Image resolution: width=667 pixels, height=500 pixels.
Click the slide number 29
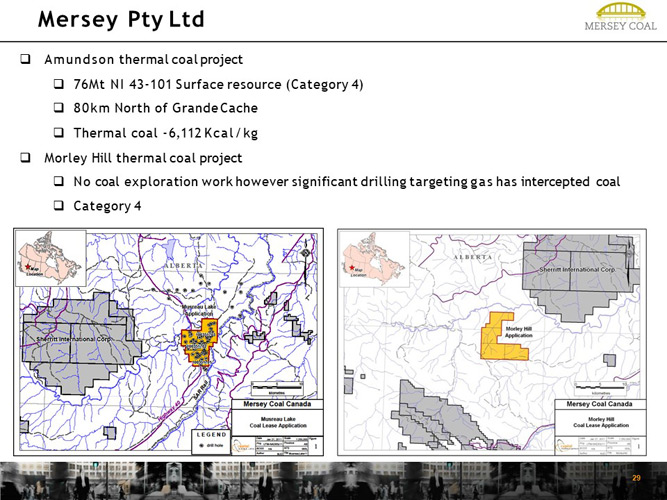point(636,481)
